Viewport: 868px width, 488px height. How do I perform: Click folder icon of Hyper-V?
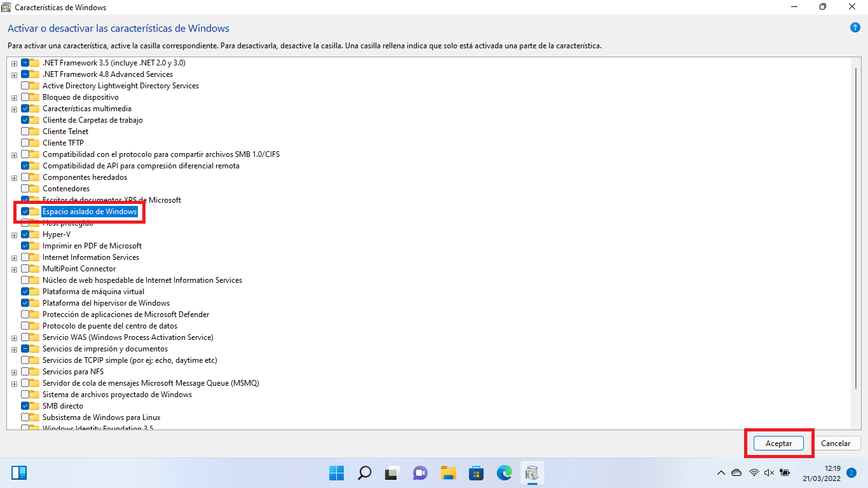(x=34, y=234)
